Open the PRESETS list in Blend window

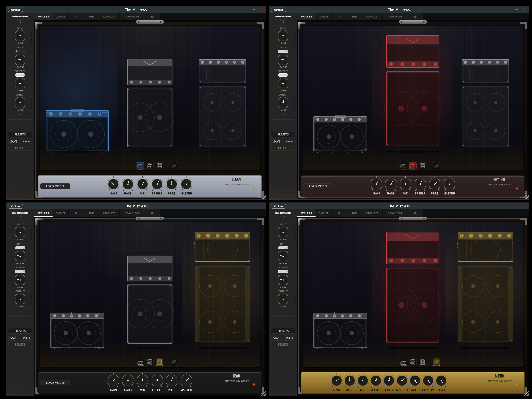coord(283,331)
